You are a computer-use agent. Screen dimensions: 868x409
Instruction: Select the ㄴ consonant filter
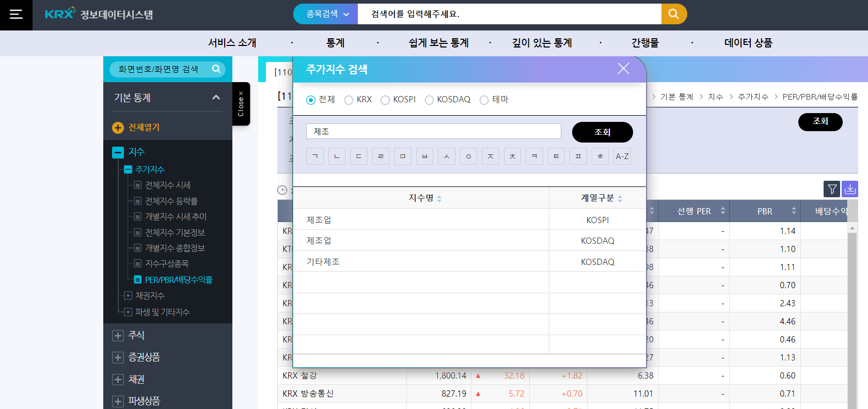337,156
